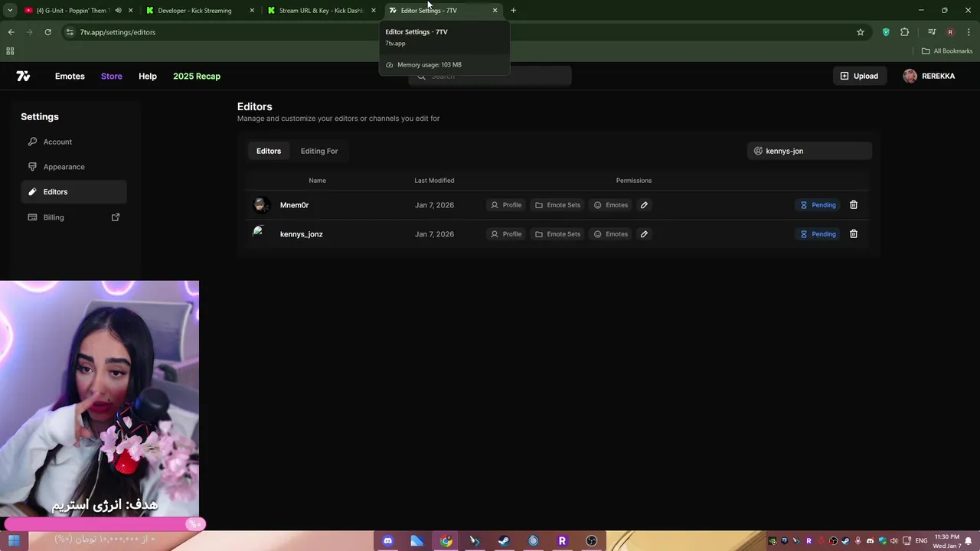Open the browser three-dot menu
Screen dimensions: 980x551
pyautogui.click(x=969, y=32)
